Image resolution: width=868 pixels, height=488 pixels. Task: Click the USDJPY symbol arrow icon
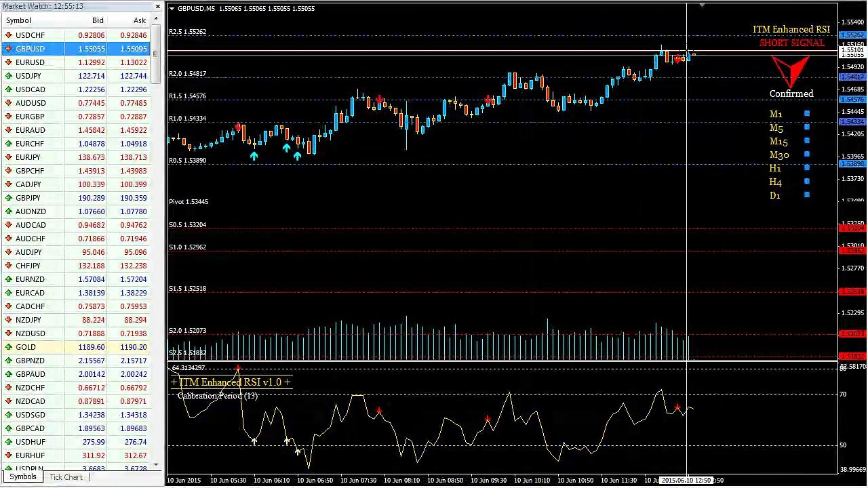point(8,76)
